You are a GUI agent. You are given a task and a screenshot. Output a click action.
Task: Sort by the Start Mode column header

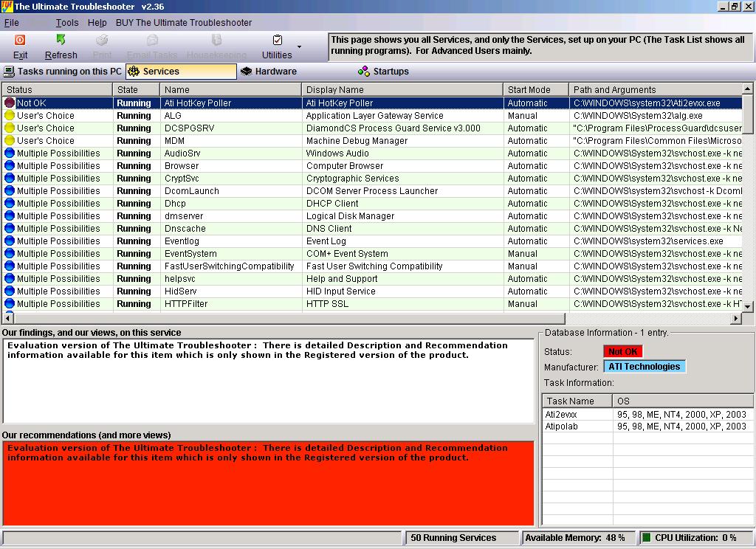point(536,89)
